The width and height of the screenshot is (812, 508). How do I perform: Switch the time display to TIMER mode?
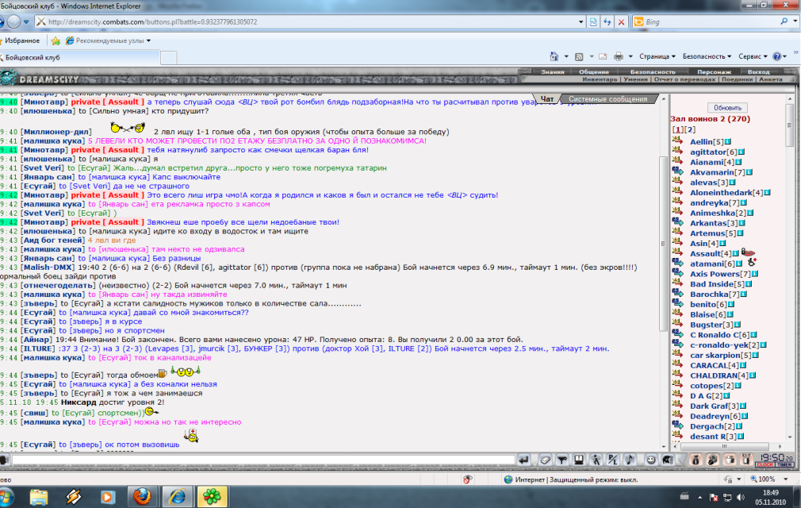coord(784,464)
